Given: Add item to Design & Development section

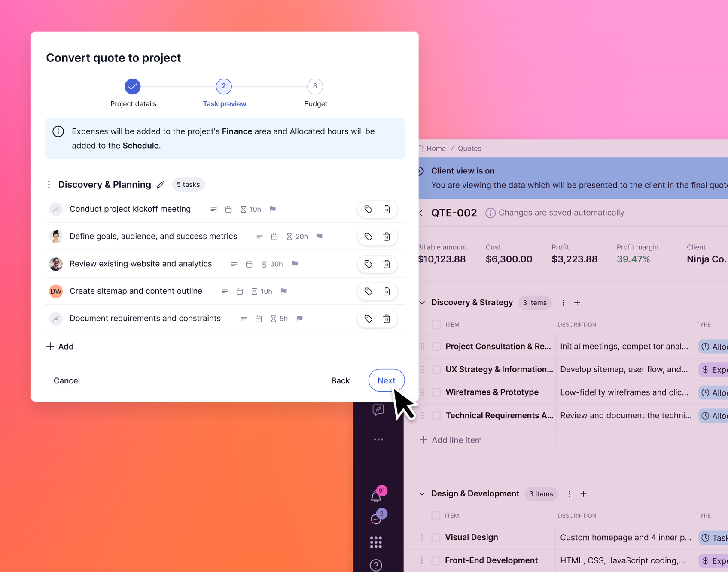Looking at the screenshot, I should tap(583, 494).
